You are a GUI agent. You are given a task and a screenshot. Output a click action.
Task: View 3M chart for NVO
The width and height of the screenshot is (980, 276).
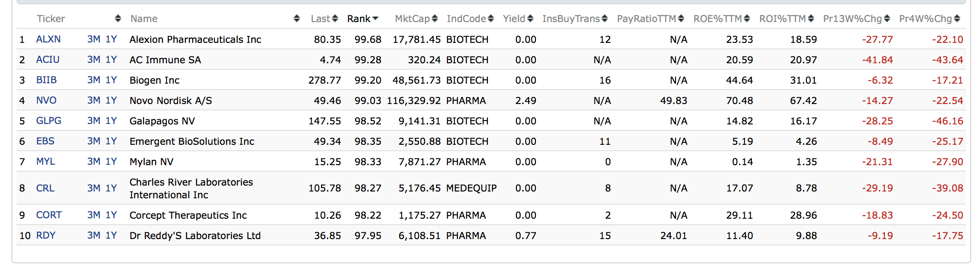94,101
